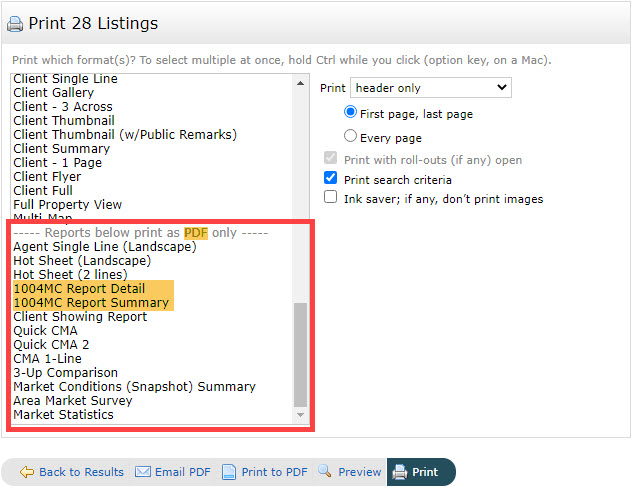
Task: Pick Market Statistics report format
Action: [63, 414]
